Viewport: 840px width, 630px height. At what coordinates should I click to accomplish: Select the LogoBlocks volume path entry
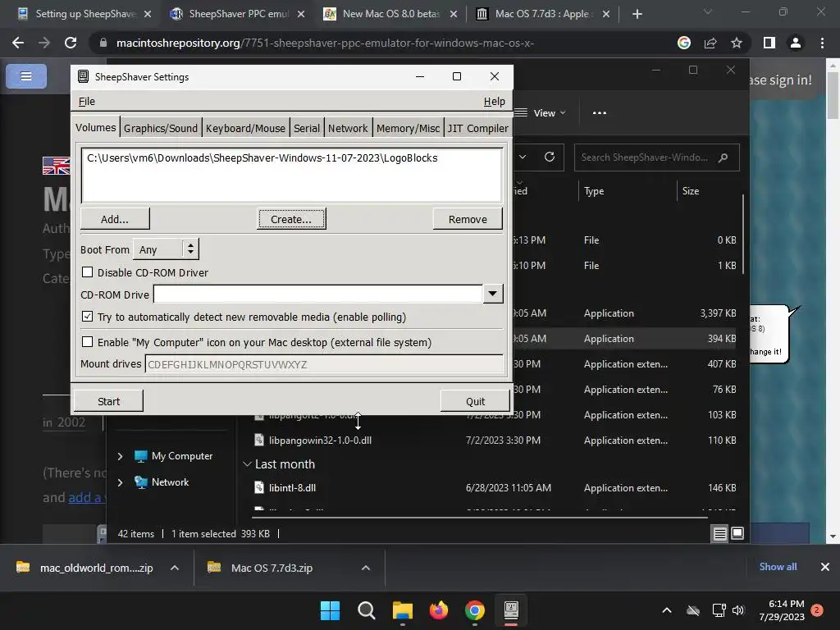(262, 158)
